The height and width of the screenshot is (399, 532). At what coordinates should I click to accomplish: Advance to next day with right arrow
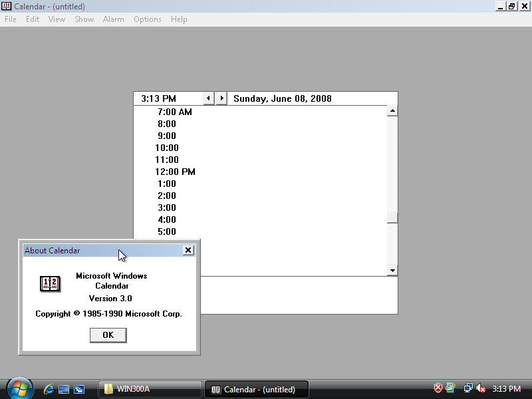(x=222, y=98)
